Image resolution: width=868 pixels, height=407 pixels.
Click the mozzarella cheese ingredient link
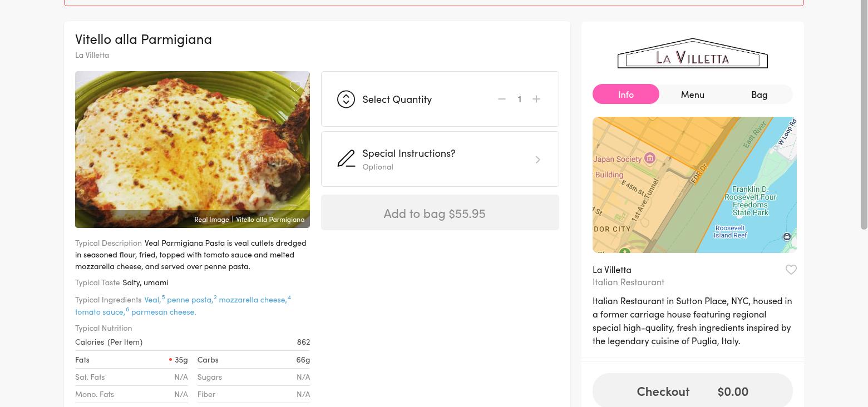[x=252, y=300]
